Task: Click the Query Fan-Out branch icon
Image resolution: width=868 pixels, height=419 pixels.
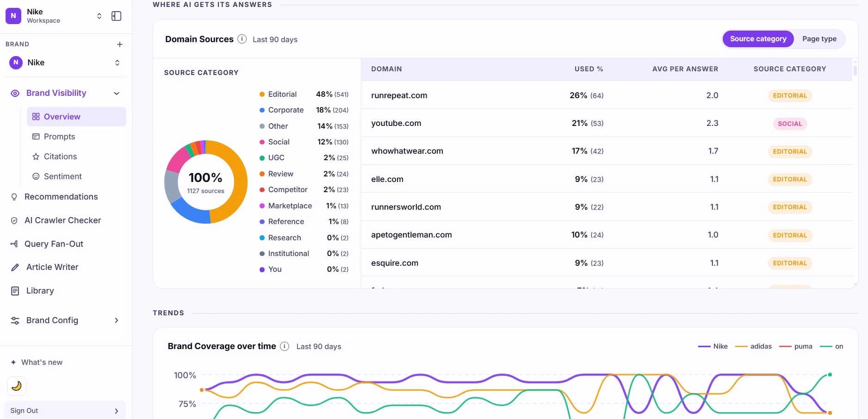Action: click(14, 244)
